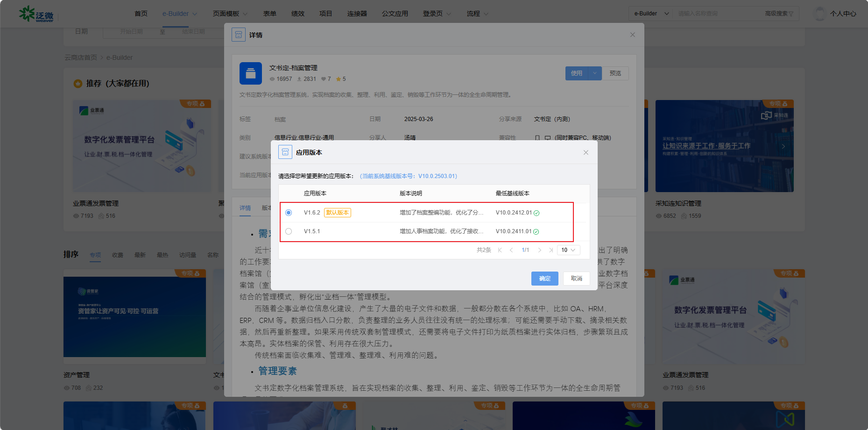Sort by 最热 tab
This screenshot has width=868, height=430.
(162, 255)
